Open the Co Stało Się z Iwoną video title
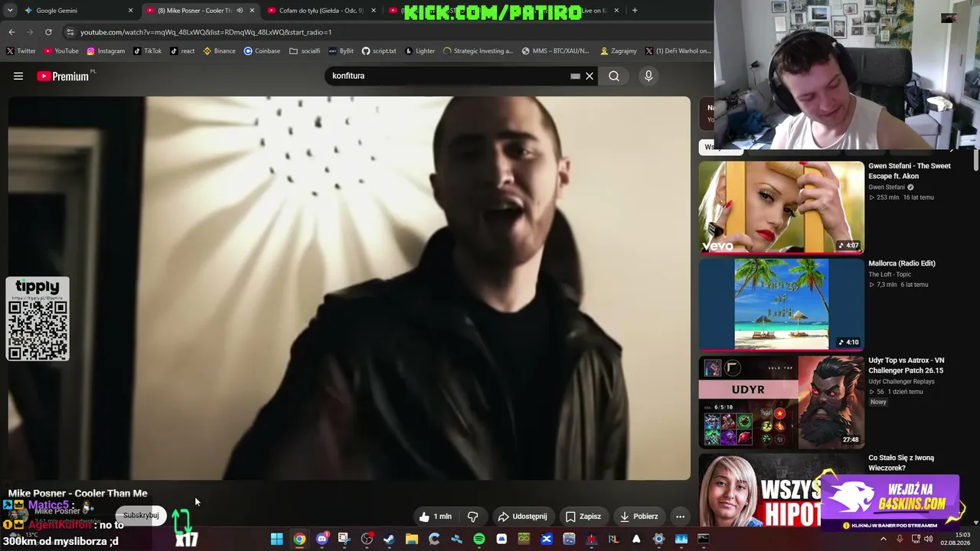 [901, 463]
